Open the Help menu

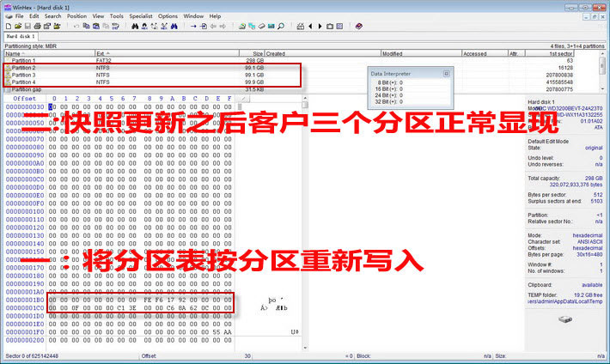(215, 16)
